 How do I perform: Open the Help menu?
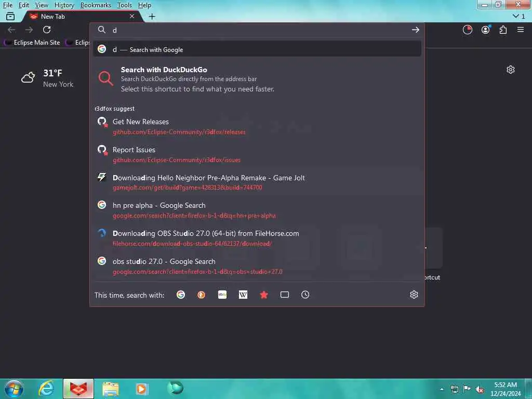pos(144,5)
